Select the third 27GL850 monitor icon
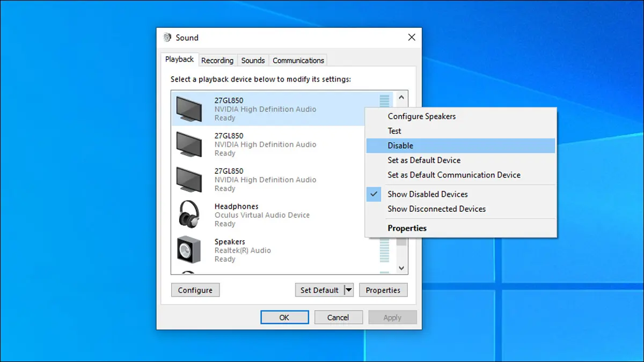The height and width of the screenshot is (362, 644). coord(189,180)
